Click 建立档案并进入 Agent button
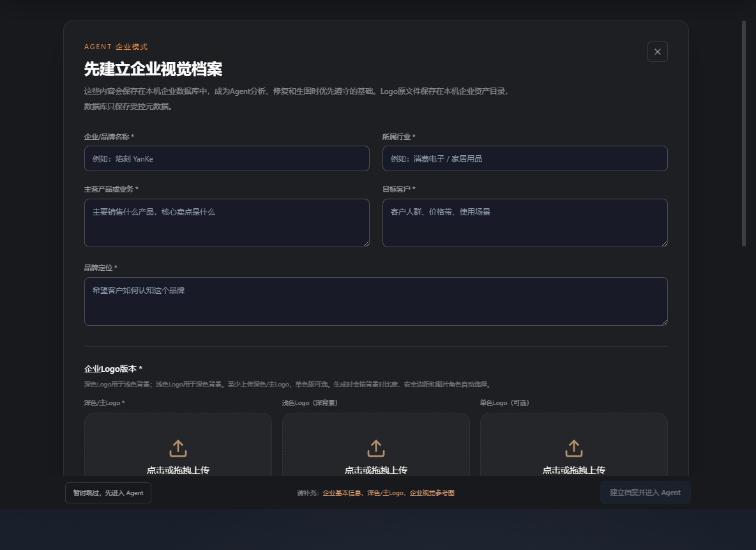Screen dimensions: 756x550 point(645,492)
